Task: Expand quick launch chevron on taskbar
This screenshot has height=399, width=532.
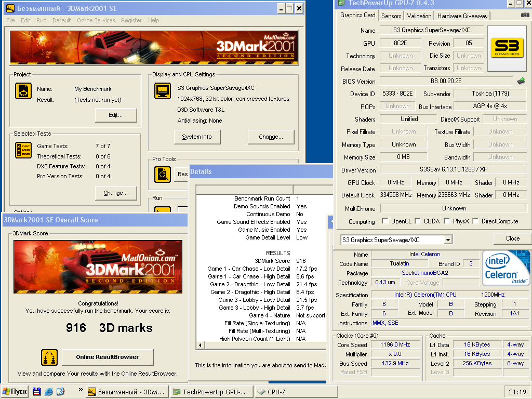Action: pyautogui.click(x=81, y=390)
